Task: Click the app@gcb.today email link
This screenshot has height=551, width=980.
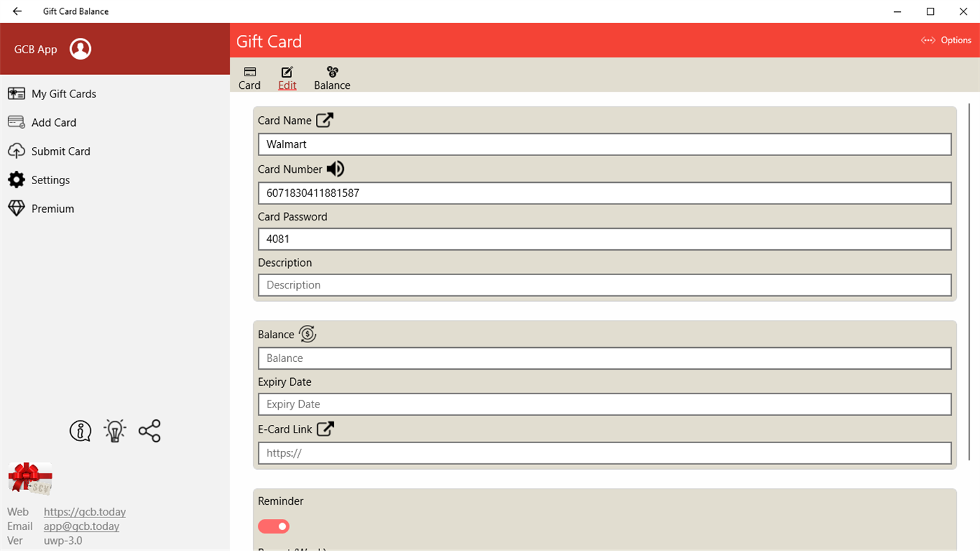Action: coord(81,526)
